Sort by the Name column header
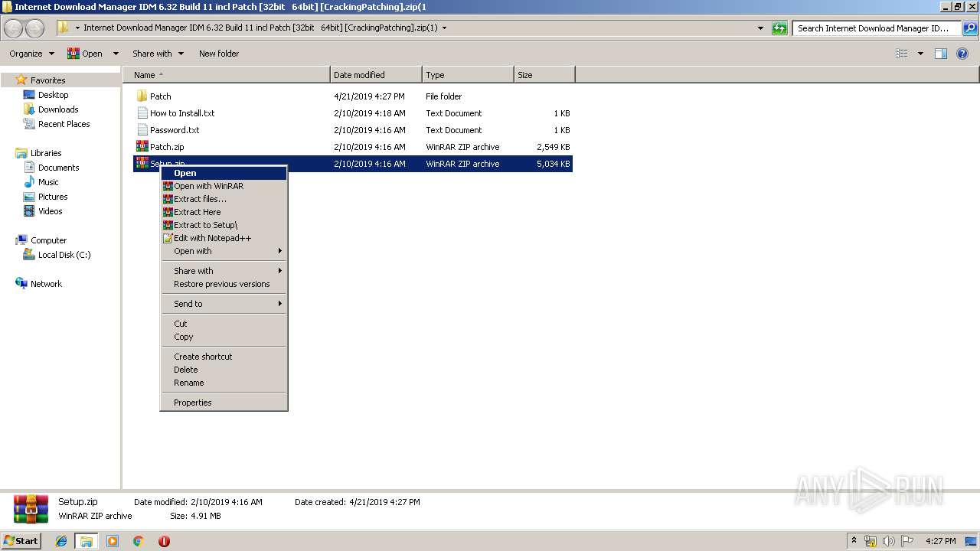Viewport: 980px width, 551px height. [x=227, y=75]
